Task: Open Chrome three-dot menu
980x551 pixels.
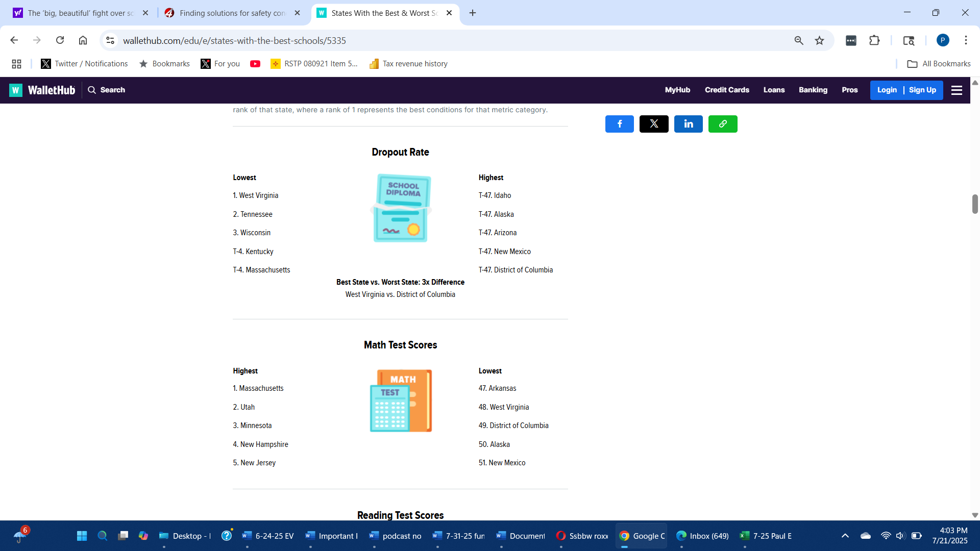Action: point(966,40)
